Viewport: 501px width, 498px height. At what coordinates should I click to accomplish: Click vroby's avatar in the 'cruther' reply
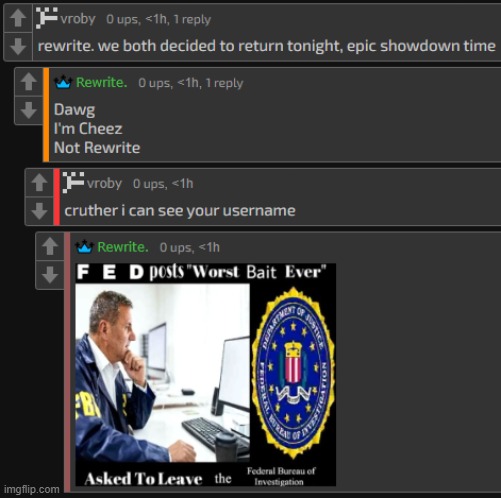click(x=73, y=182)
